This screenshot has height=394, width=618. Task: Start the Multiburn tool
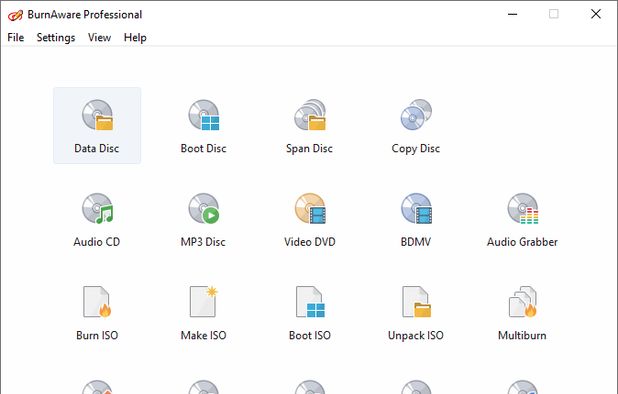pos(522,313)
